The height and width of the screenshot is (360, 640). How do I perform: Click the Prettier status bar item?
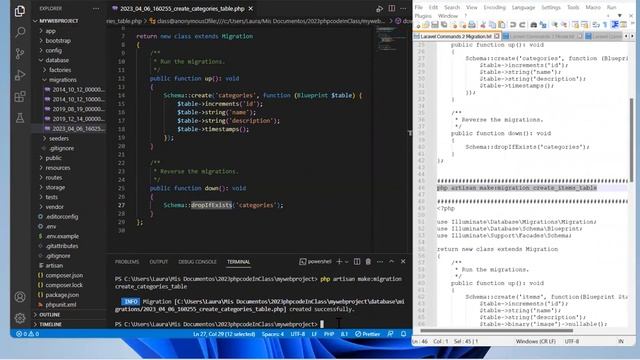[367, 334]
